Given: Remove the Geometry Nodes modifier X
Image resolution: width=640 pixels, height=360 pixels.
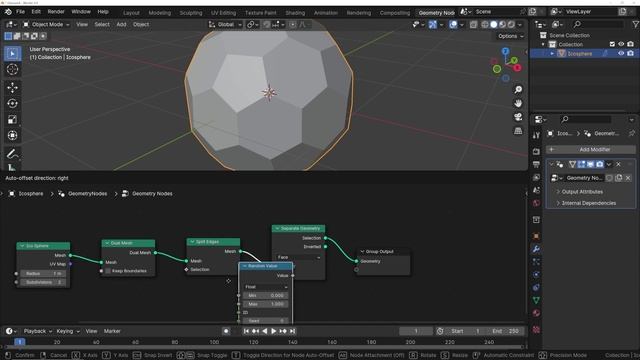Looking at the screenshot, I should [x=618, y=164].
